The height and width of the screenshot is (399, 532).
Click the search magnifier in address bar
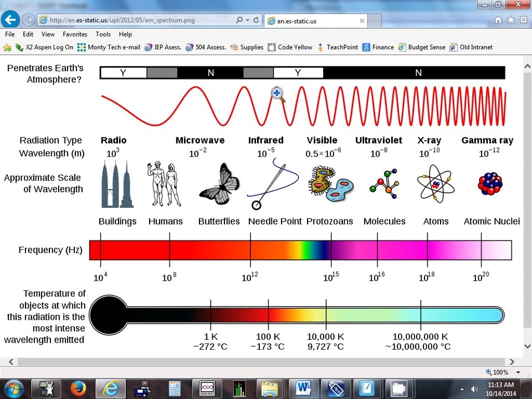click(x=239, y=20)
